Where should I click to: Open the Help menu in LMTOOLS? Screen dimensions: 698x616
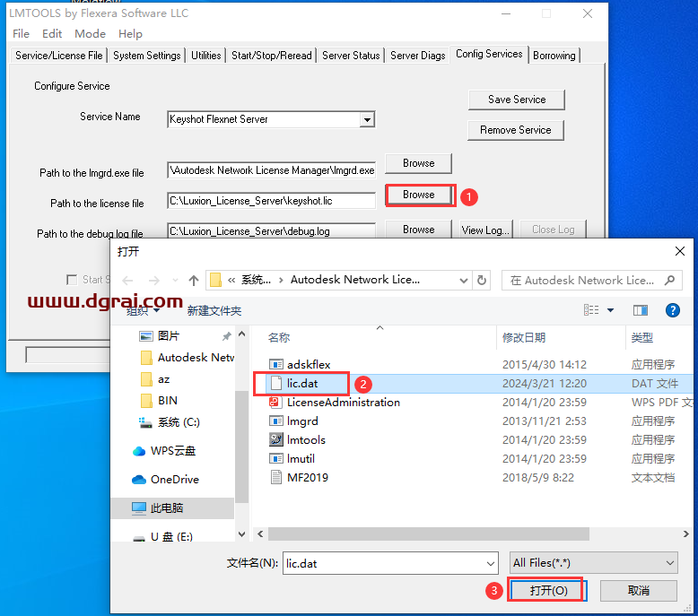[130, 34]
